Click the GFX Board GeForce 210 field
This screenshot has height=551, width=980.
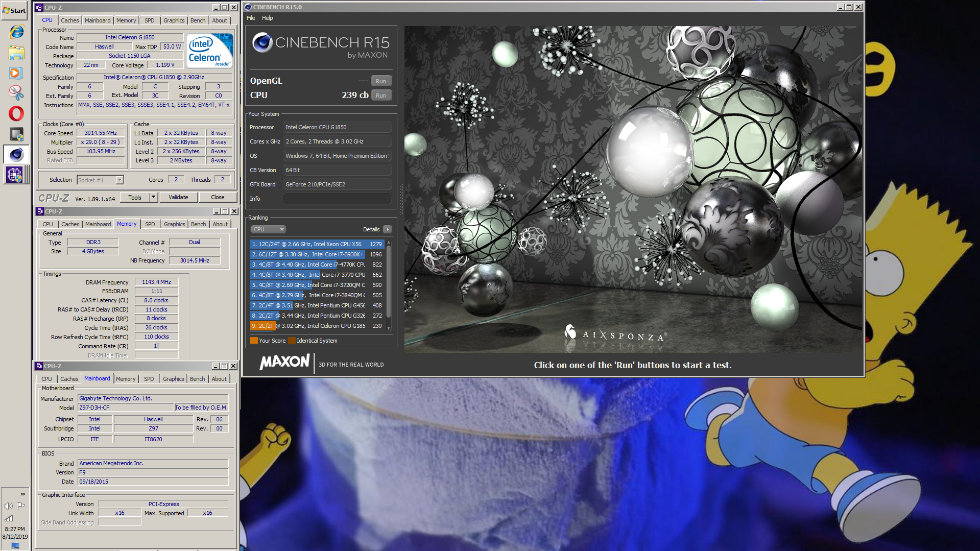pos(338,184)
